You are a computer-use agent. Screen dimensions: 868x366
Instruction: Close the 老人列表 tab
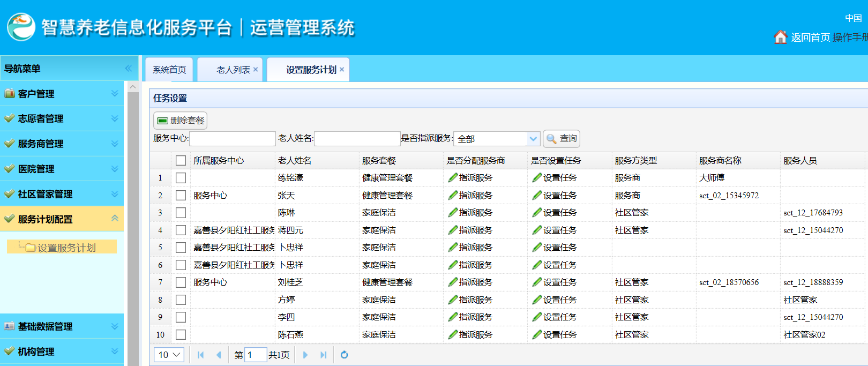[x=256, y=70]
